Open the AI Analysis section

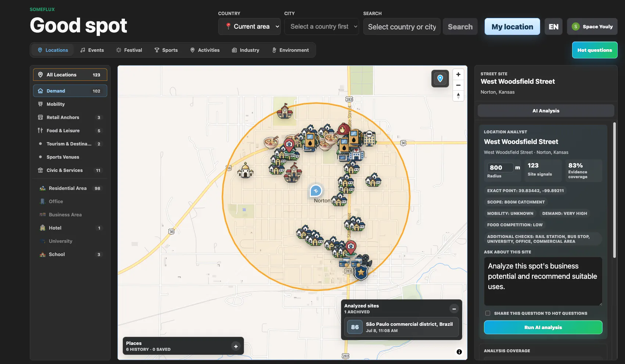click(x=546, y=111)
